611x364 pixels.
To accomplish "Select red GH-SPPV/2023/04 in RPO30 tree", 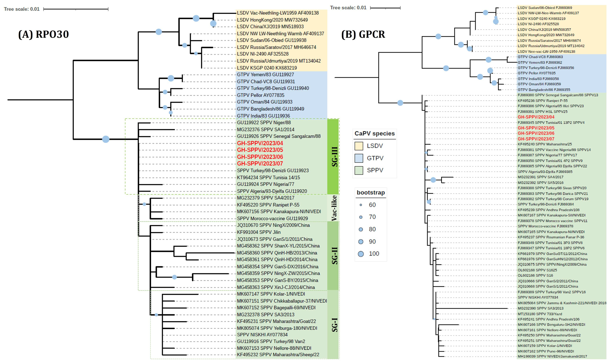I will click(260, 143).
